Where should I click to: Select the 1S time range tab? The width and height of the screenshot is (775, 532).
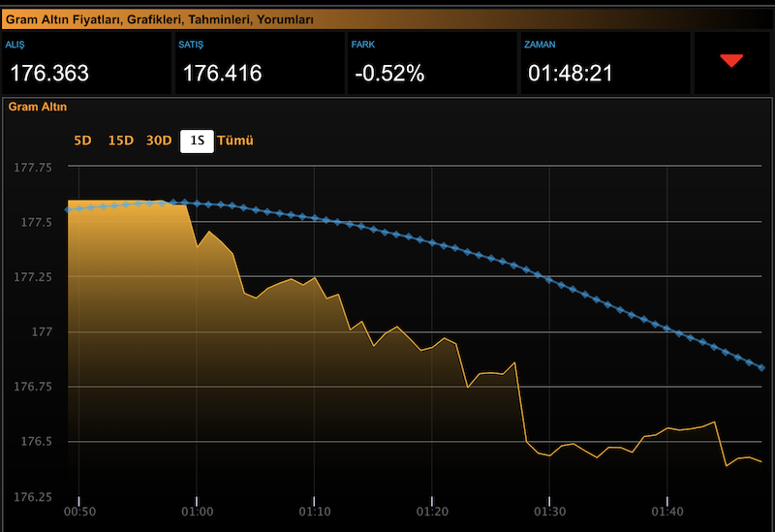pos(197,141)
